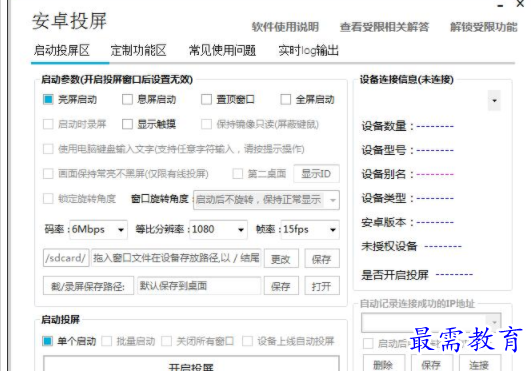Click the device storage path input field
The width and height of the screenshot is (531, 371).
[x=176, y=258]
